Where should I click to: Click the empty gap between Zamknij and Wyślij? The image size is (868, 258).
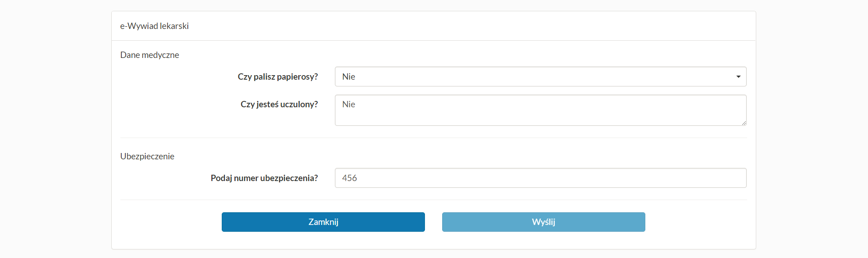tap(434, 222)
